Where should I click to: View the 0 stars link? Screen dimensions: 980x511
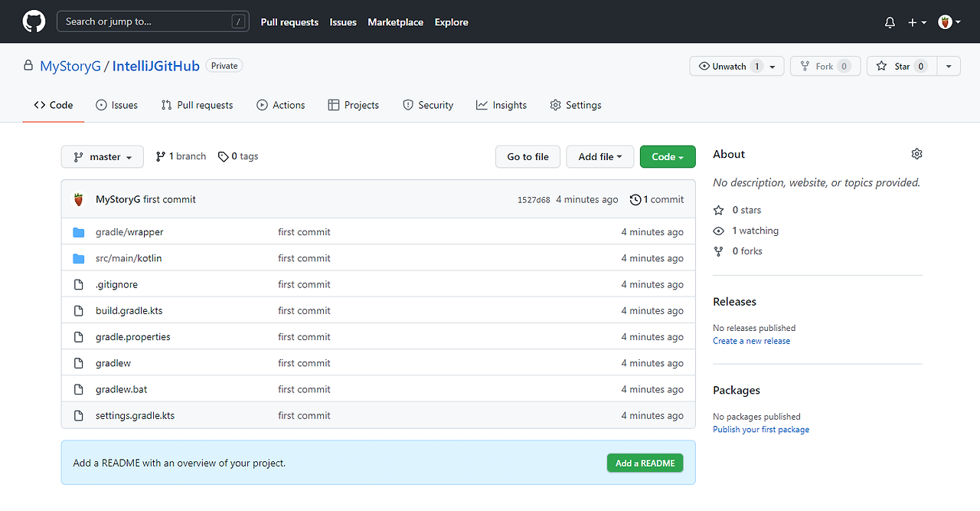pyautogui.click(x=738, y=210)
